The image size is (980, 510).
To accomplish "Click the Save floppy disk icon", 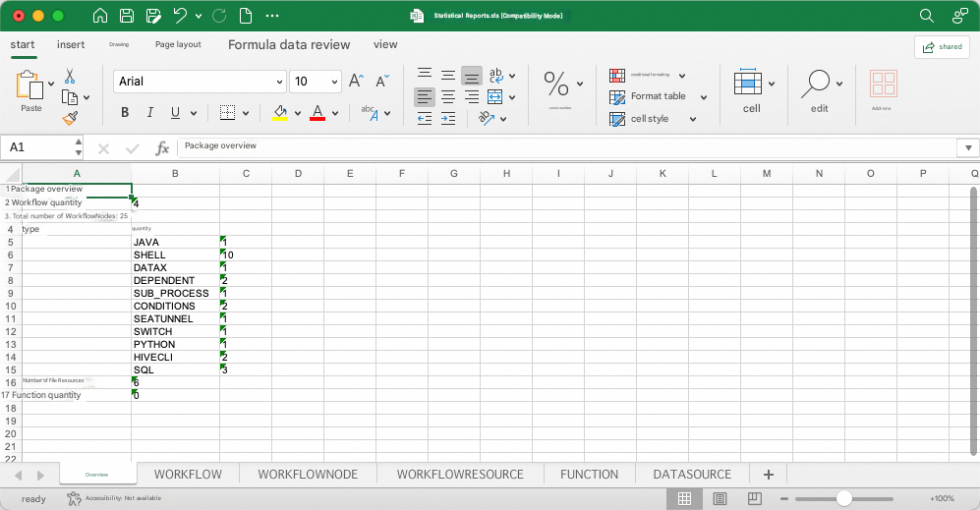I will click(x=127, y=16).
